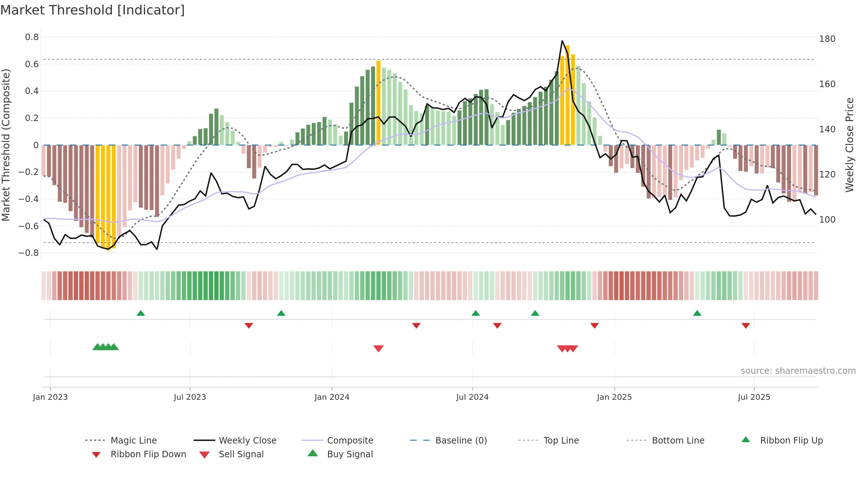Click the Jan 2023 x-axis label
The width and height of the screenshot is (868, 488).
[x=50, y=397]
